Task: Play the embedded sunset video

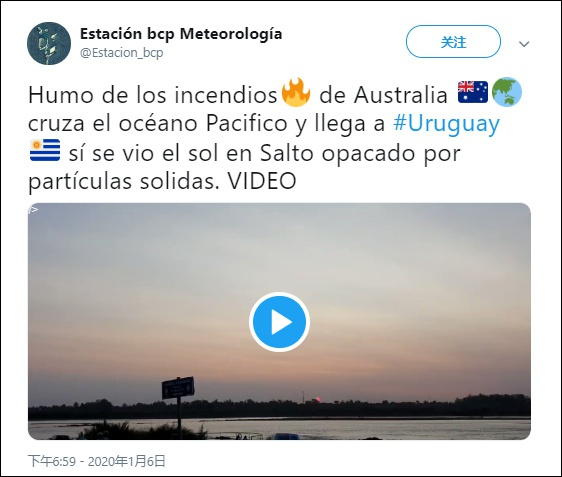Action: [x=280, y=321]
